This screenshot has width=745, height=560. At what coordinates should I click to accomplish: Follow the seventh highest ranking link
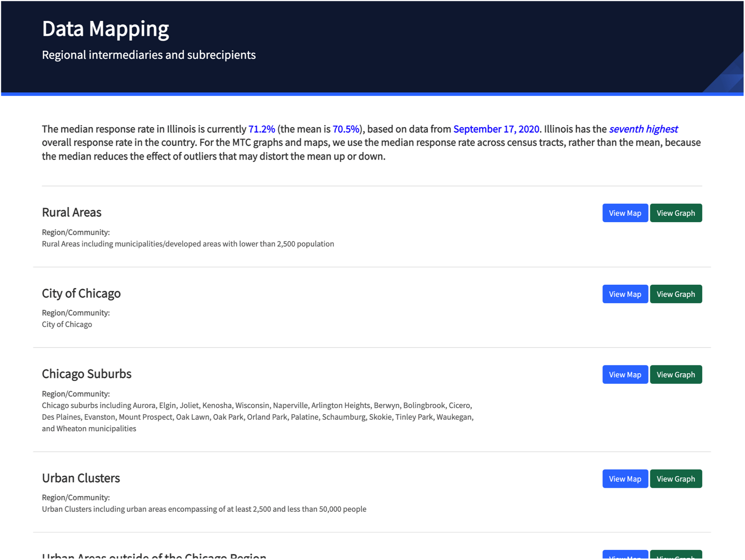click(x=643, y=129)
